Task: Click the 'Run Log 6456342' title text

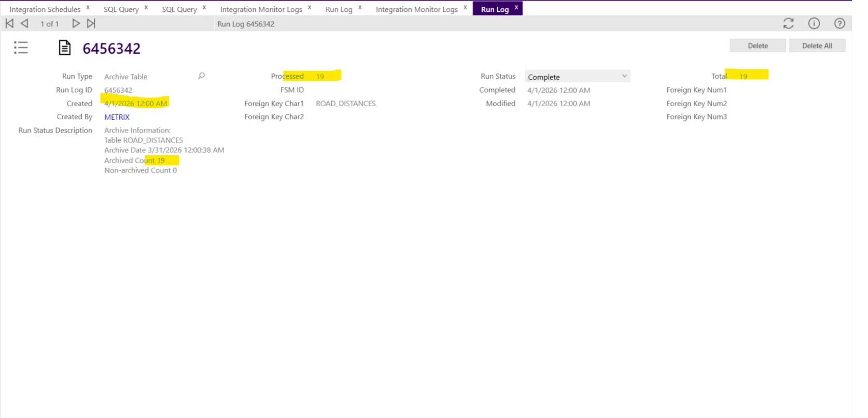Action: (246, 24)
